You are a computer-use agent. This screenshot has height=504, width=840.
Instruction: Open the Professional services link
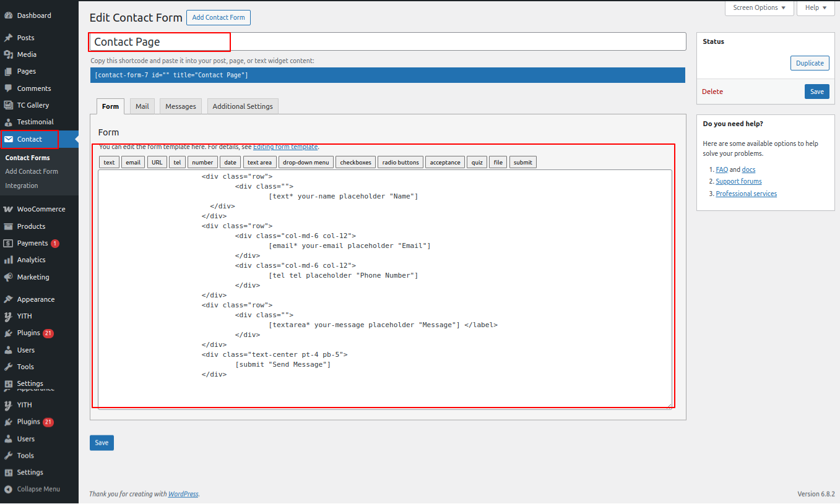click(x=746, y=194)
